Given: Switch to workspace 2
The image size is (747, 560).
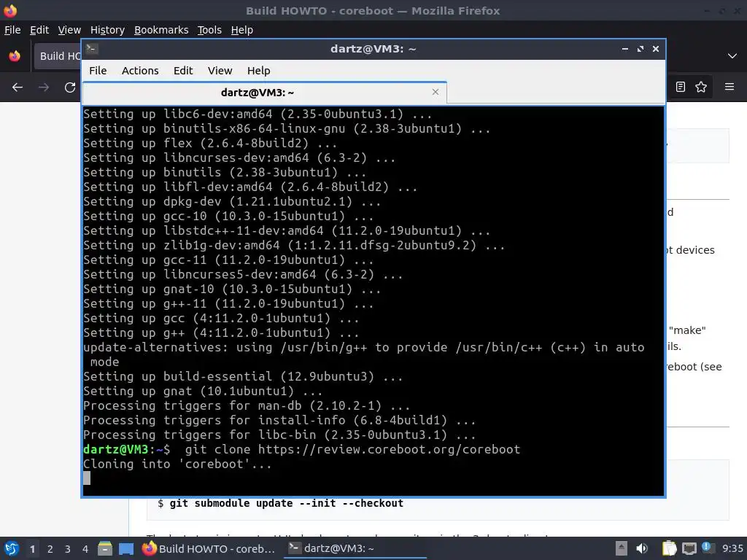Looking at the screenshot, I should pos(50,549).
